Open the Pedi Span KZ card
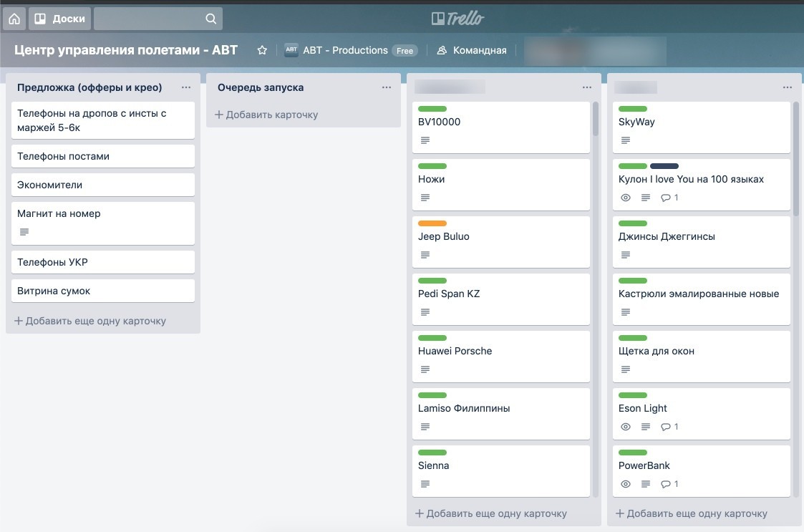Screen dimensions: 804x532 pos(501,299)
